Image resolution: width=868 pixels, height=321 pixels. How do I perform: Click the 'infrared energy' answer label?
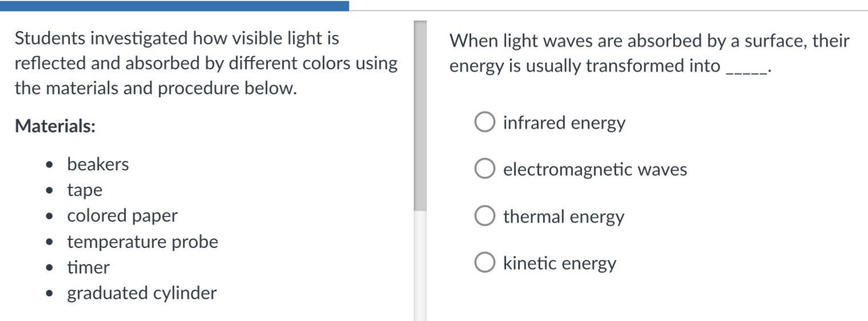[564, 123]
